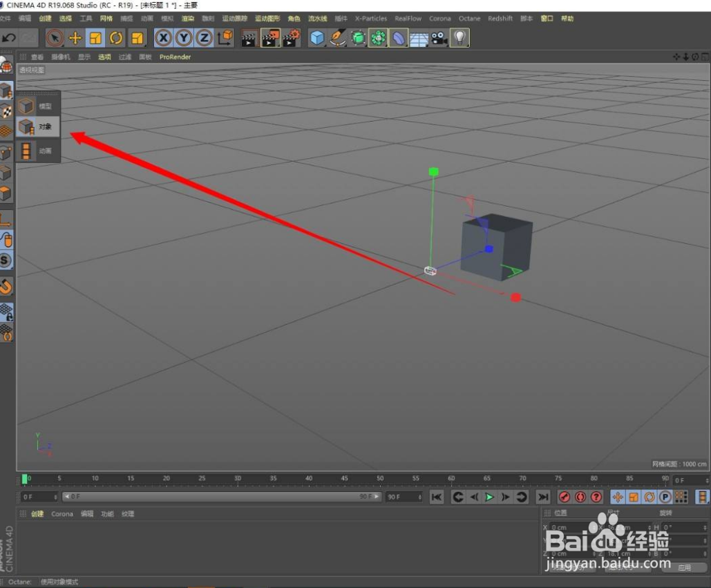Click the Locked Workplane icon
Viewport: 711px width, 588px height.
coord(6,312)
